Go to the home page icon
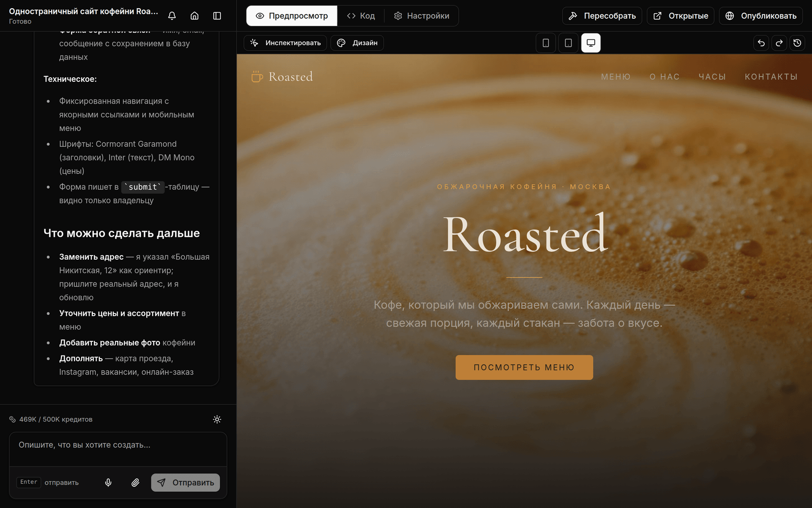 [194, 16]
